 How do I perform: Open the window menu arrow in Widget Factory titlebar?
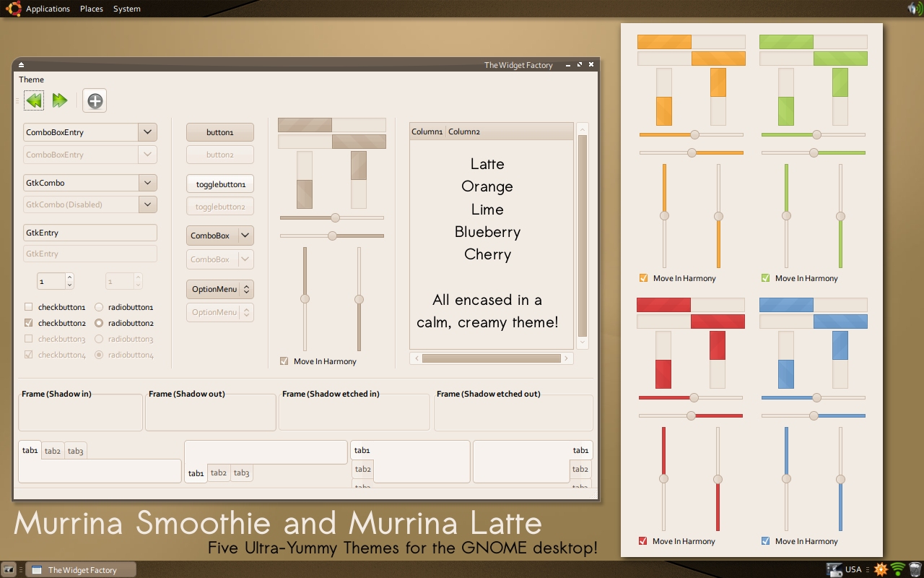[21, 65]
